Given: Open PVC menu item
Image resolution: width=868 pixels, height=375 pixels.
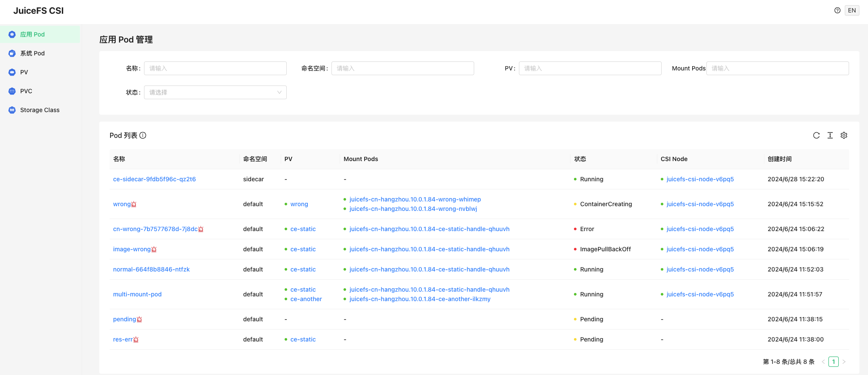Looking at the screenshot, I should click(x=40, y=91).
